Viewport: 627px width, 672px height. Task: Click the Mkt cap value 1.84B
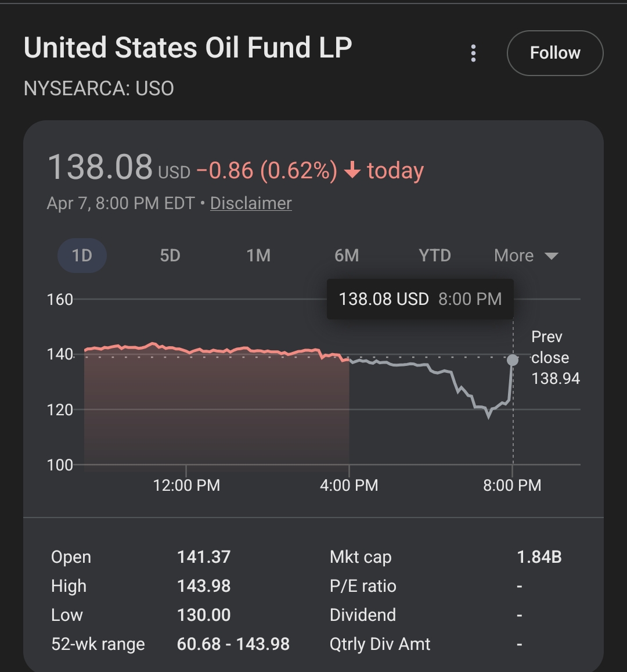539,557
